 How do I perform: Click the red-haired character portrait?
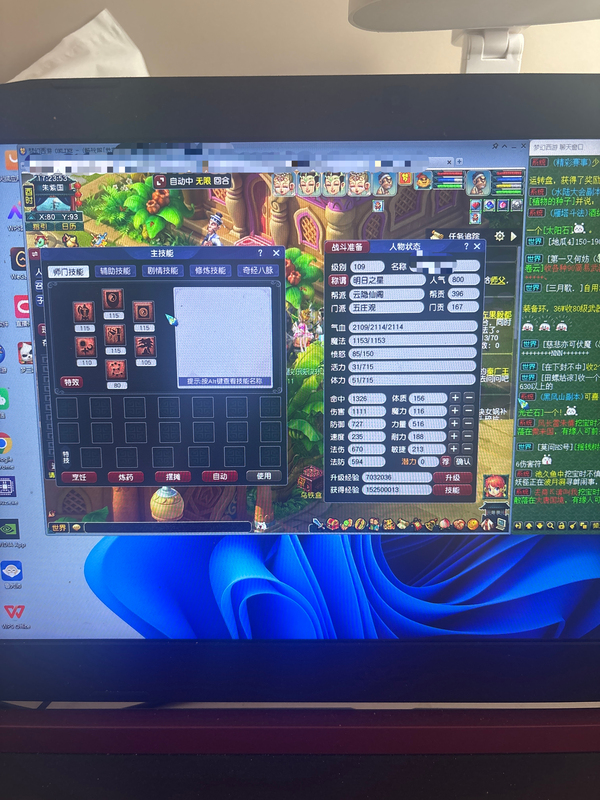click(495, 486)
